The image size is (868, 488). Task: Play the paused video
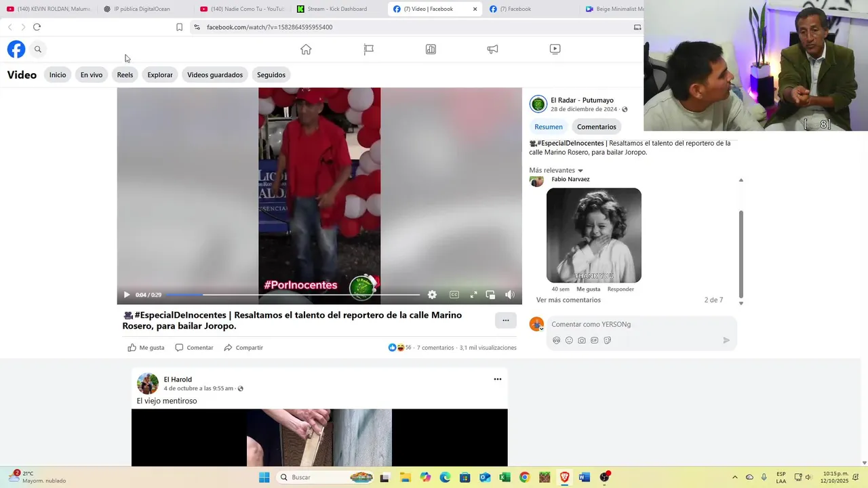tap(126, 295)
